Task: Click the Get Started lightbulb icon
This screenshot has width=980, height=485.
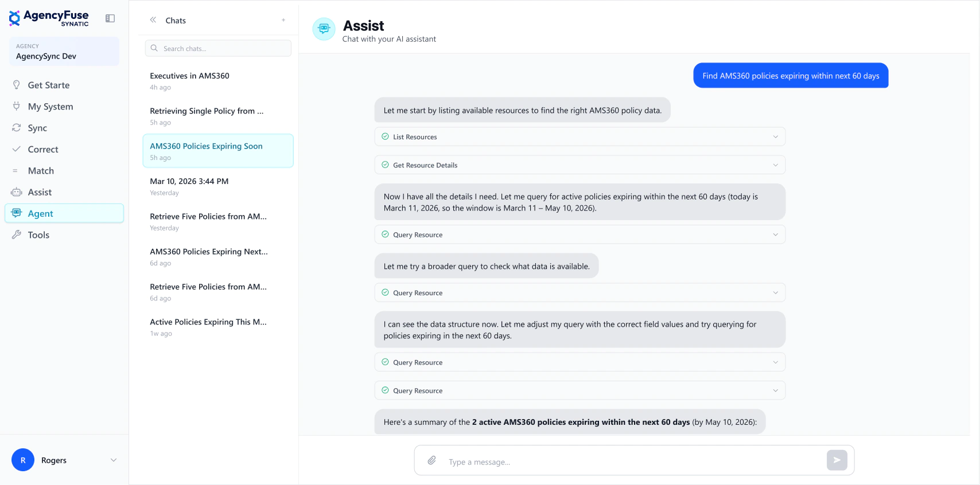Action: point(17,85)
